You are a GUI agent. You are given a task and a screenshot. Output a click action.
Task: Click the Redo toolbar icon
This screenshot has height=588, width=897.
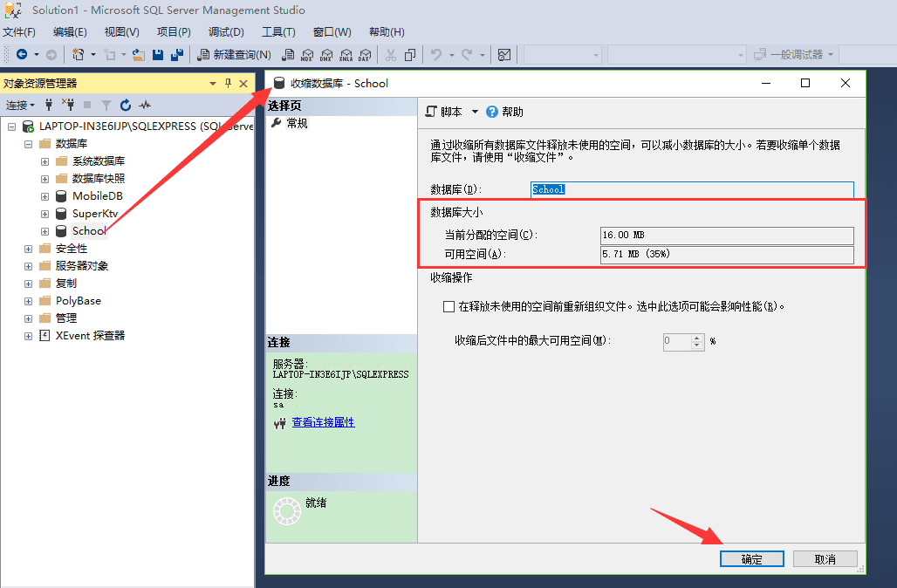pyautogui.click(x=467, y=54)
